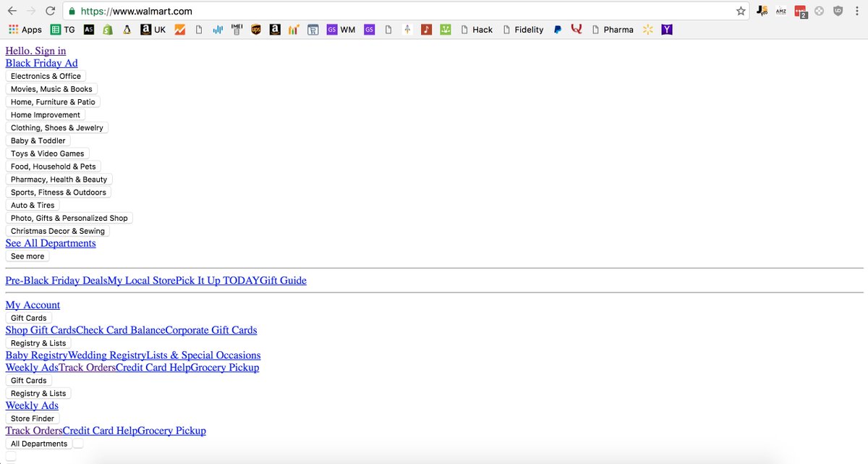Open the AS bookmark icon
The height and width of the screenshot is (464, 868).
pos(89,30)
